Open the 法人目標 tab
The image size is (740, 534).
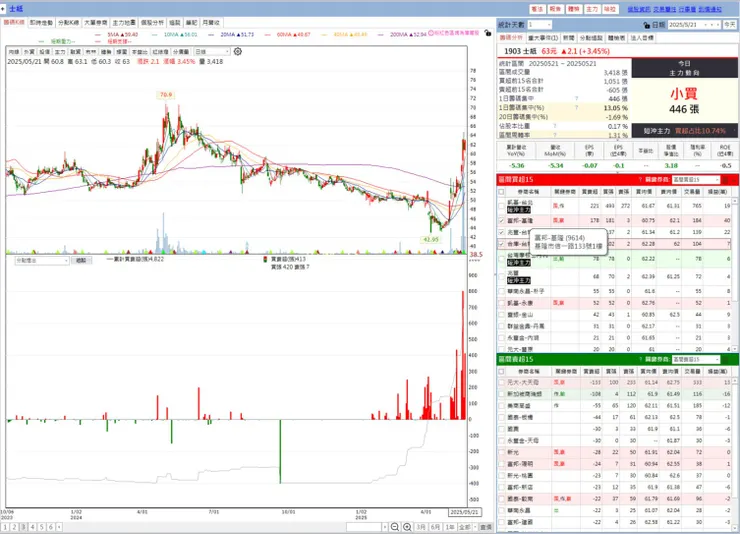[x=642, y=38]
